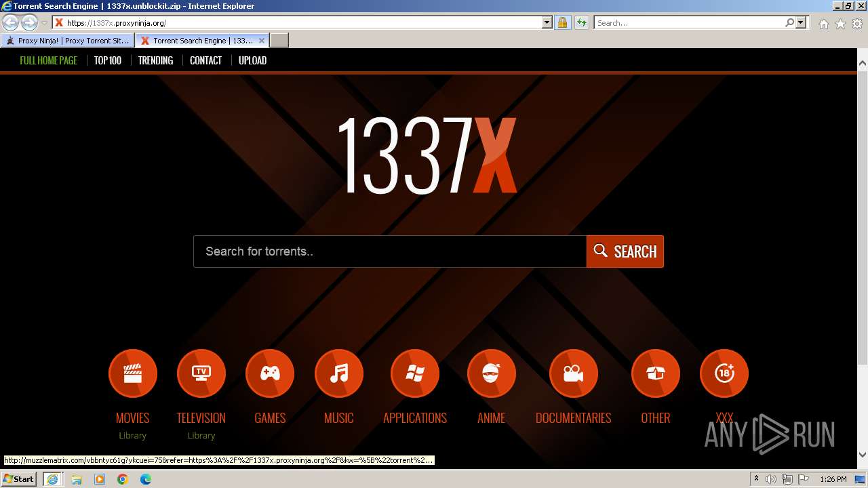This screenshot has height=488, width=868.
Task: Focus the IE Search box
Action: 690,22
